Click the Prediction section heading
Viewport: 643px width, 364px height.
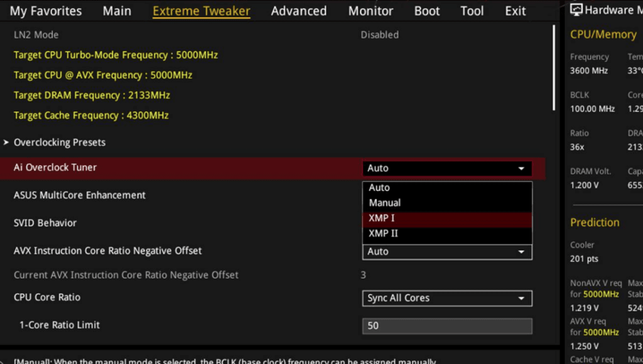595,223
